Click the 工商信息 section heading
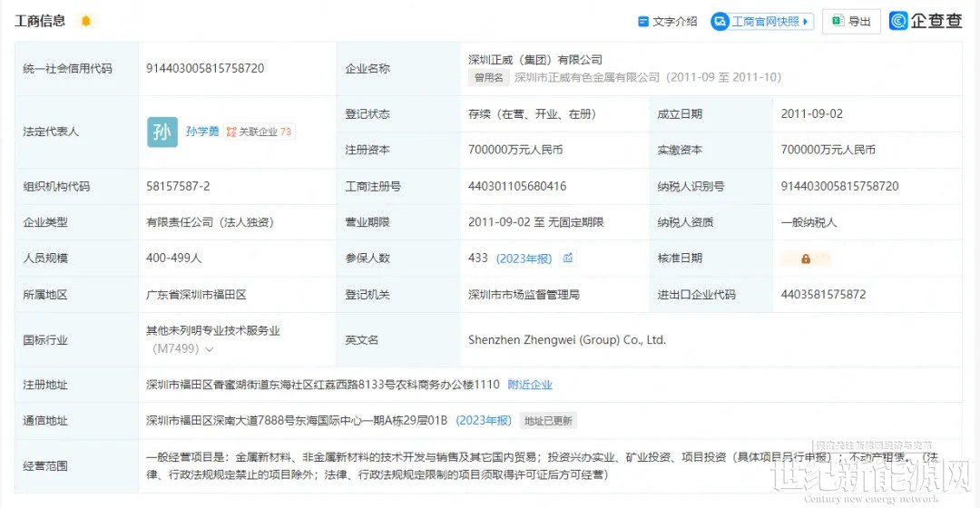The image size is (980, 508). pos(40,21)
